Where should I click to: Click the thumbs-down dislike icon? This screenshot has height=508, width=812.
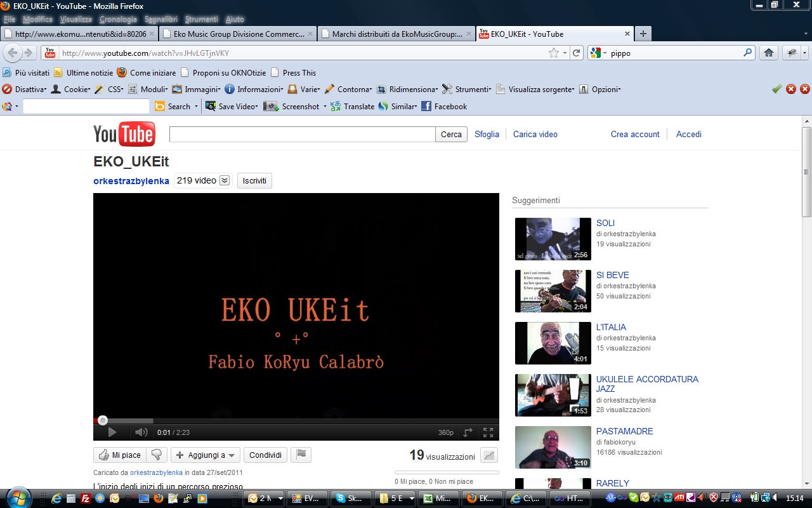pyautogui.click(x=157, y=455)
